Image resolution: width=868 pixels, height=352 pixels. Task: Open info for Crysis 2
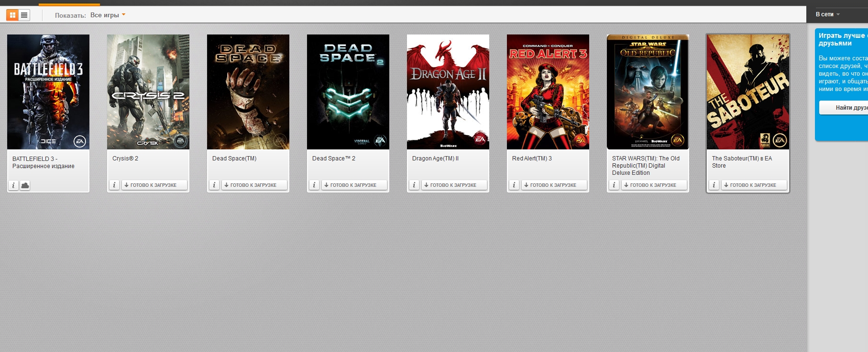(114, 185)
